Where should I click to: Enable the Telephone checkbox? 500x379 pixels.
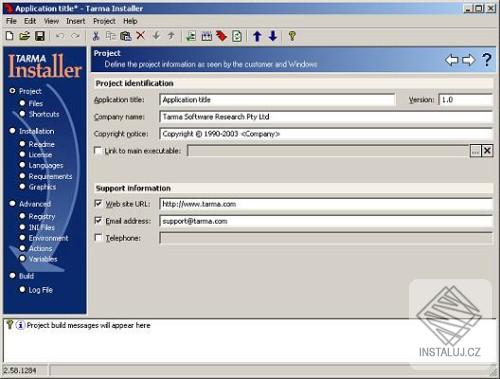coord(98,238)
